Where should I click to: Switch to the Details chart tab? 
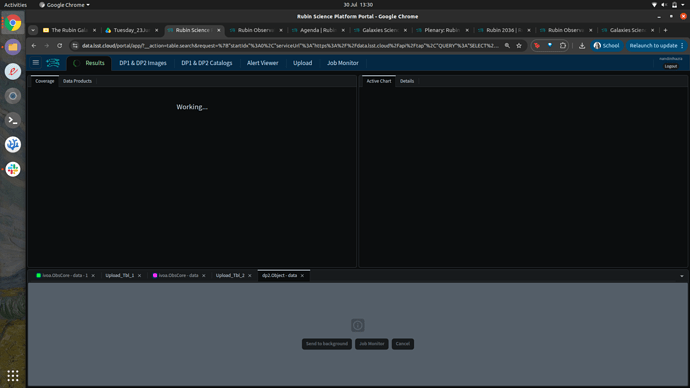(x=407, y=81)
